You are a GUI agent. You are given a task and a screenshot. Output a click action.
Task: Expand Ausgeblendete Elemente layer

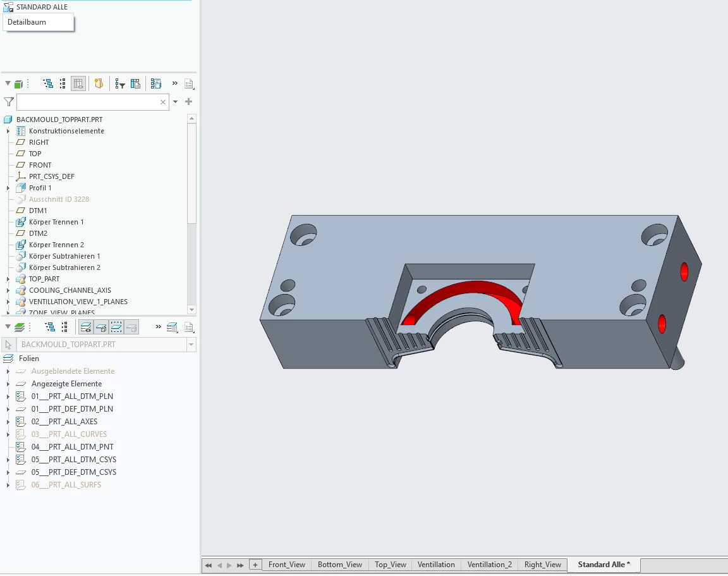[8, 371]
